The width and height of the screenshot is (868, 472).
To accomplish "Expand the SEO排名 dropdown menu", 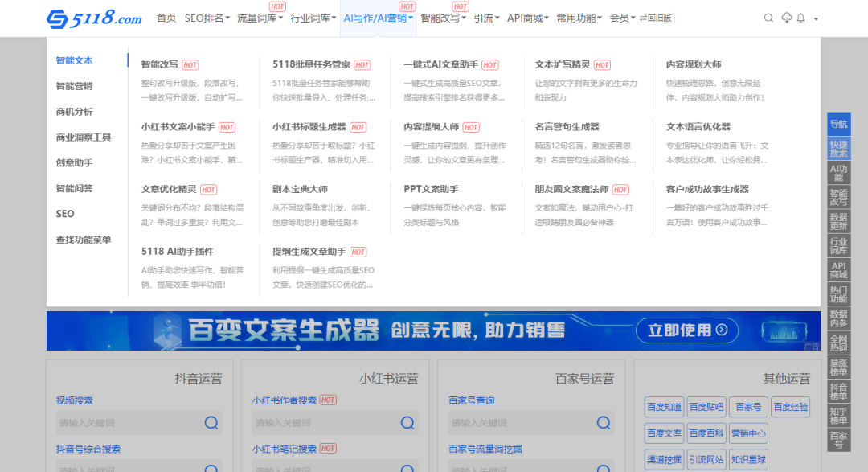I will click(x=207, y=18).
